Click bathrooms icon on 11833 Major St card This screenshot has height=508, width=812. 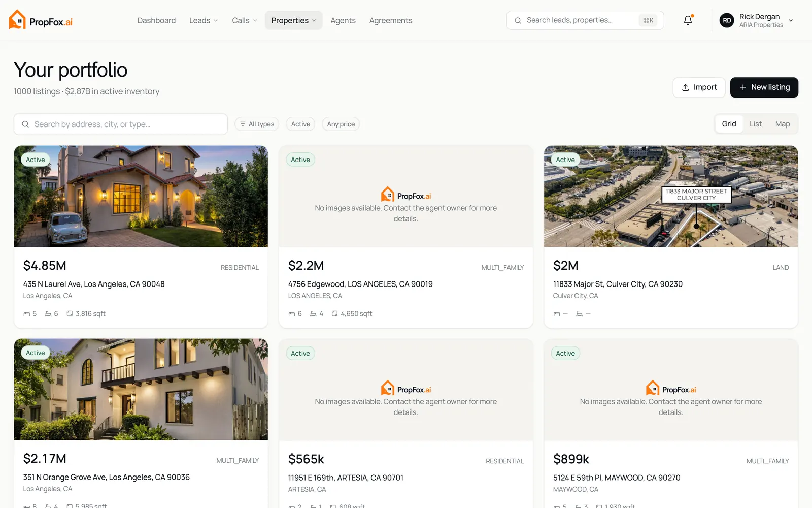click(579, 314)
